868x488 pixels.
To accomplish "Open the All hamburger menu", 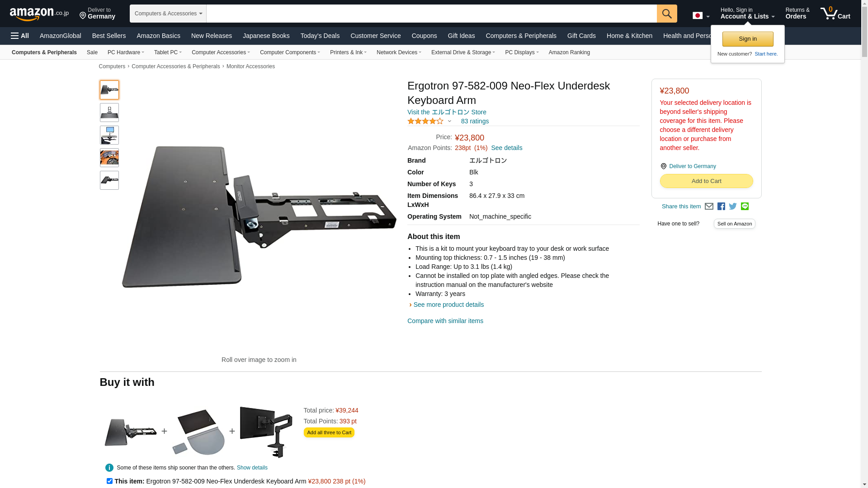I will click(x=20, y=36).
